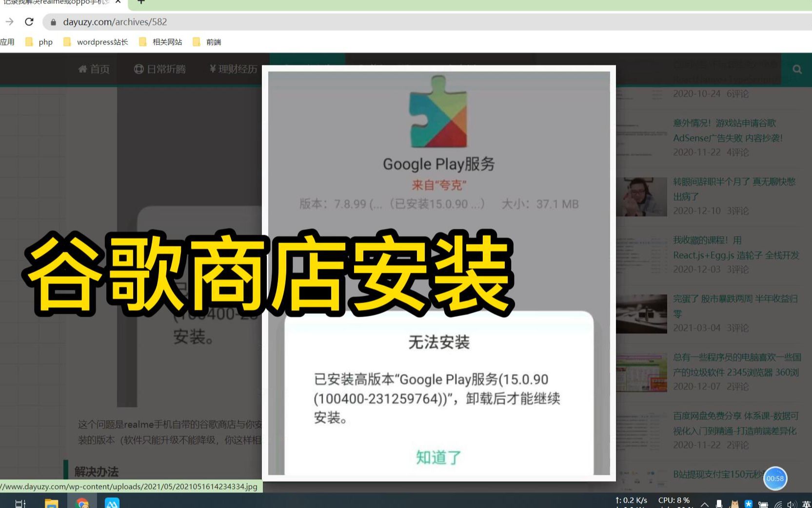812x508 pixels.
Task: Click the cat icon in the system tray
Action: [x=734, y=504]
